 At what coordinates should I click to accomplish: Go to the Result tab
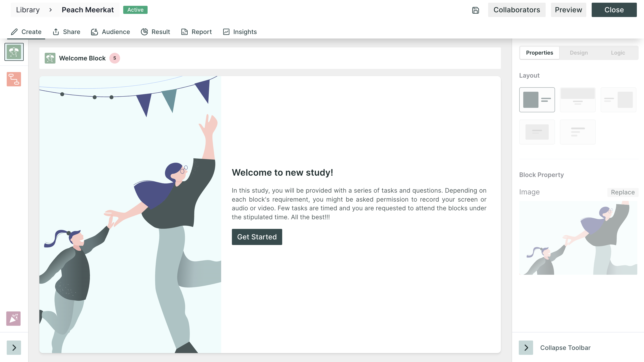click(x=155, y=32)
